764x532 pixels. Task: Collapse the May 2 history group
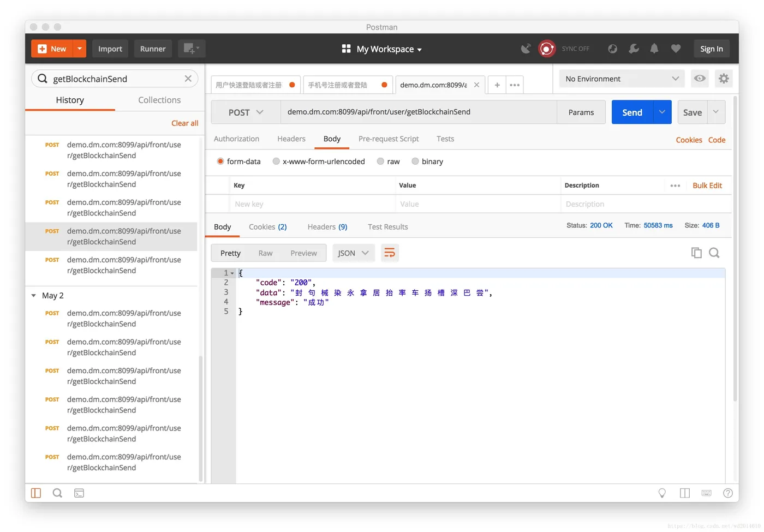pos(34,296)
